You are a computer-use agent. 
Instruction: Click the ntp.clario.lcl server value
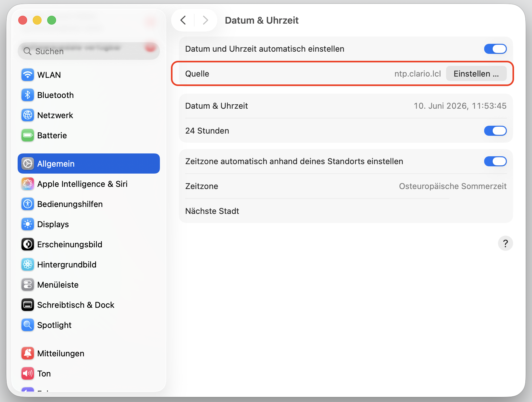click(x=417, y=74)
